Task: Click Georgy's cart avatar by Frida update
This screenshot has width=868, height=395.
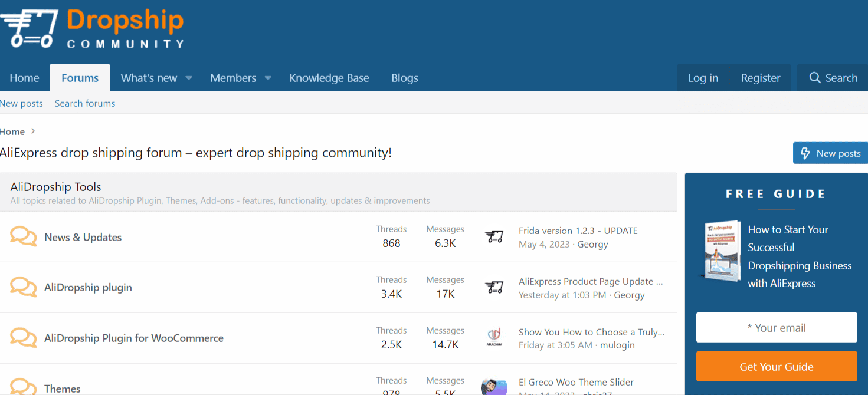Action: click(x=494, y=236)
